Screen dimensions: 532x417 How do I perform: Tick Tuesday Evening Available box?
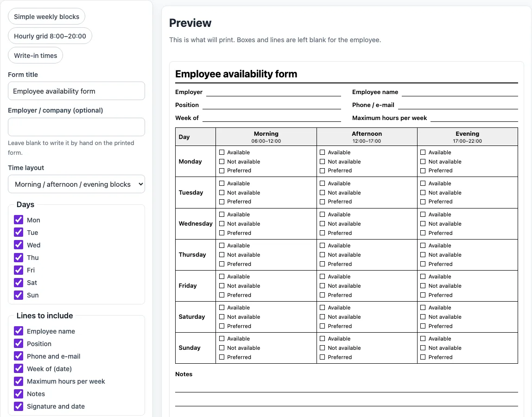[423, 183]
